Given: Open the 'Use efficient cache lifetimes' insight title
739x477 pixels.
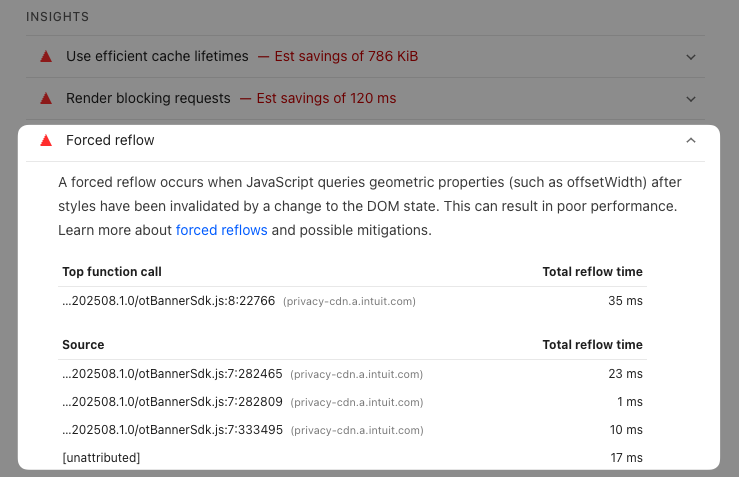Looking at the screenshot, I should click(157, 56).
